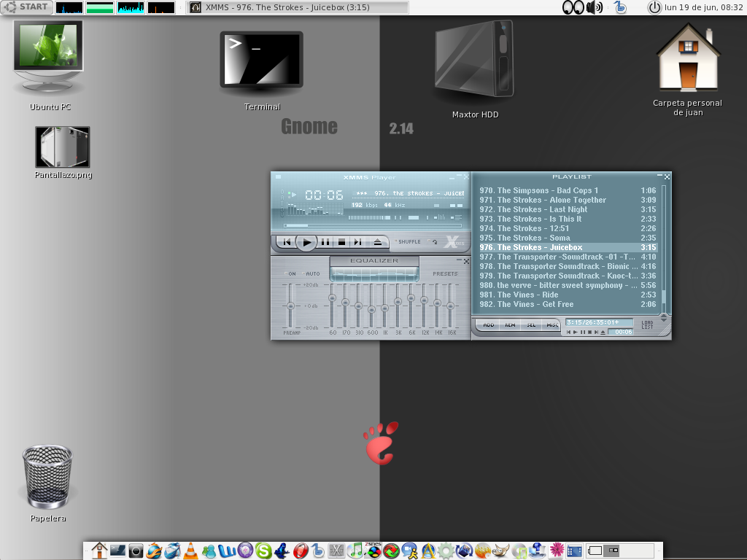Click the large XMMS play button

306,242
